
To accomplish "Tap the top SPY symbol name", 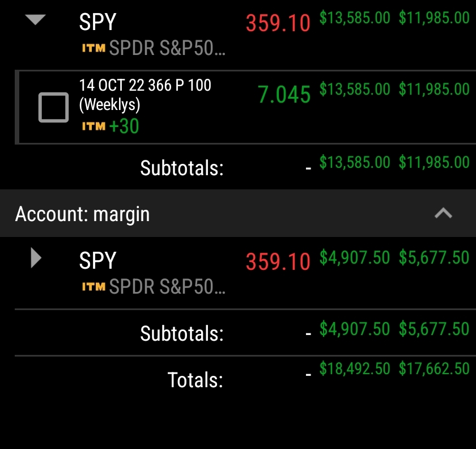I will [97, 23].
